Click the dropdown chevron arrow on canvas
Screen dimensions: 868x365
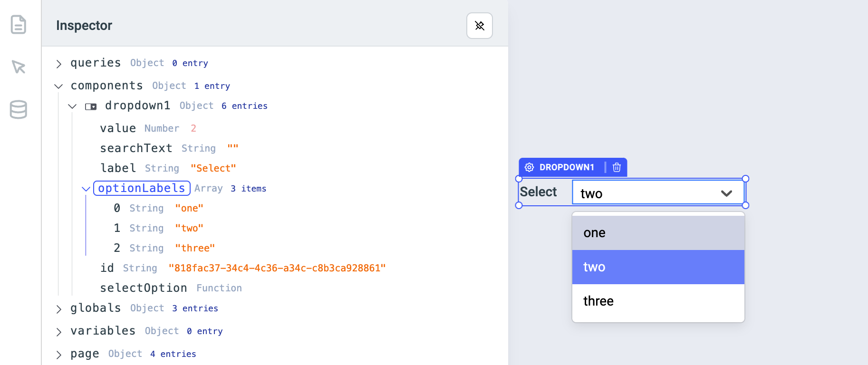726,193
